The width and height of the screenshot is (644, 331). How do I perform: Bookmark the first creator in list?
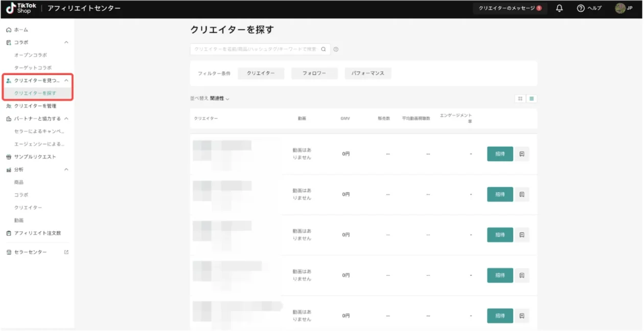click(x=521, y=154)
